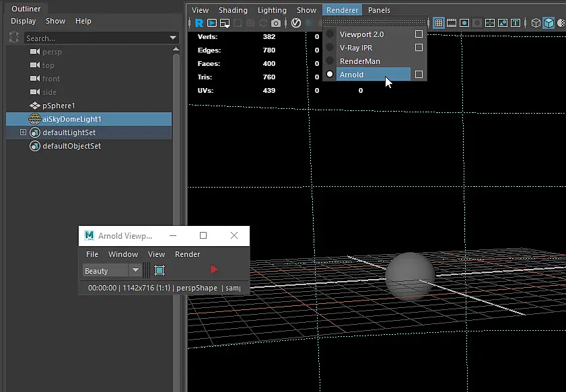Toggle the viewport grid icon
The height and width of the screenshot is (392, 566).
point(439,23)
